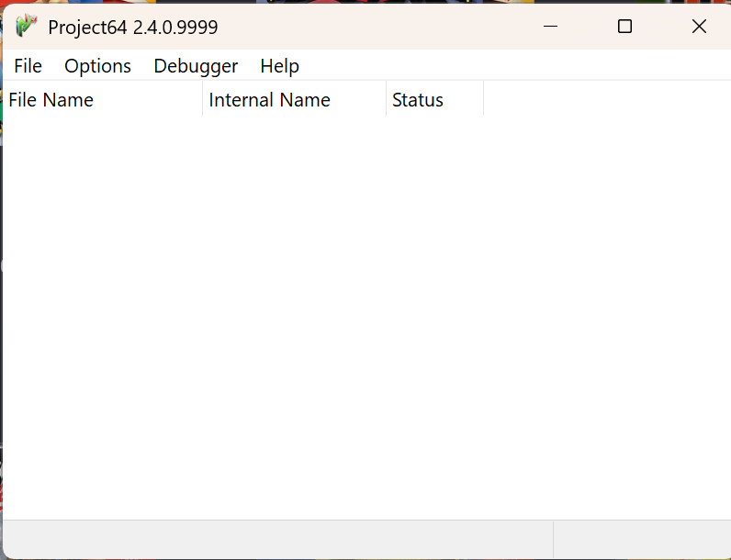Click the Project64 app icon in title bar
The height and width of the screenshot is (560, 731).
(x=26, y=26)
